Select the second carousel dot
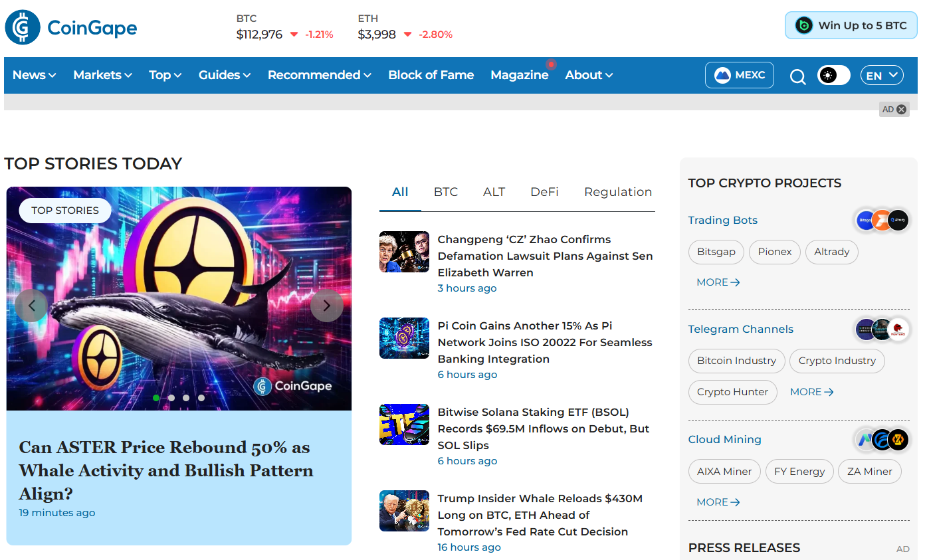The width and height of the screenshot is (925, 560). [x=171, y=398]
